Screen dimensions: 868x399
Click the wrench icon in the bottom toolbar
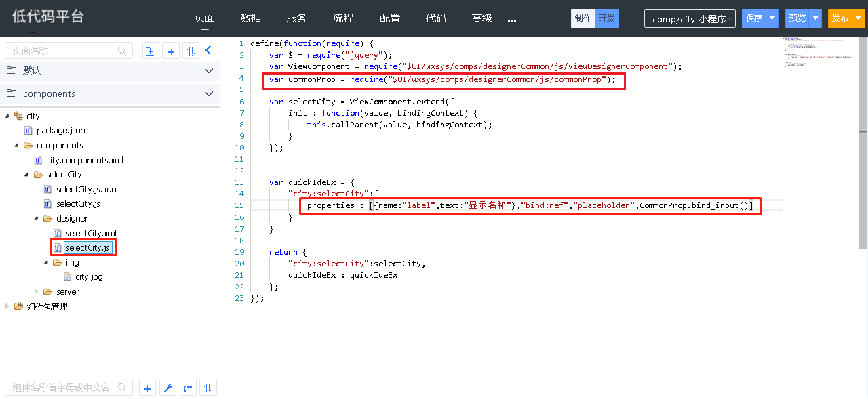[168, 388]
